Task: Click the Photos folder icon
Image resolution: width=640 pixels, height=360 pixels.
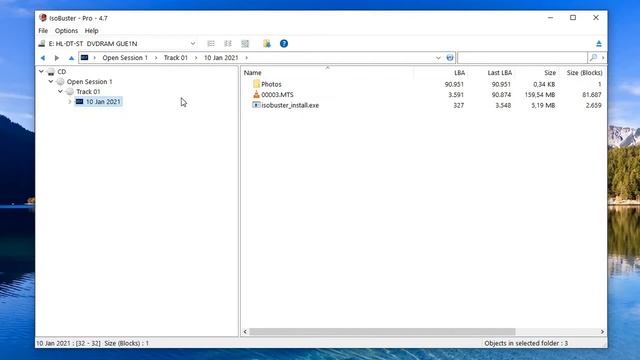Action: [256, 84]
